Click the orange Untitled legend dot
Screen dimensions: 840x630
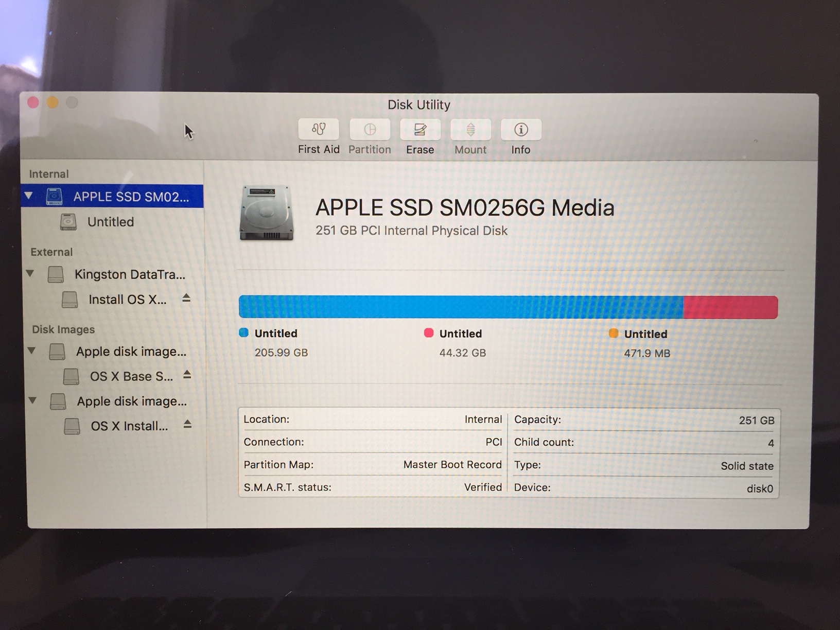(614, 333)
